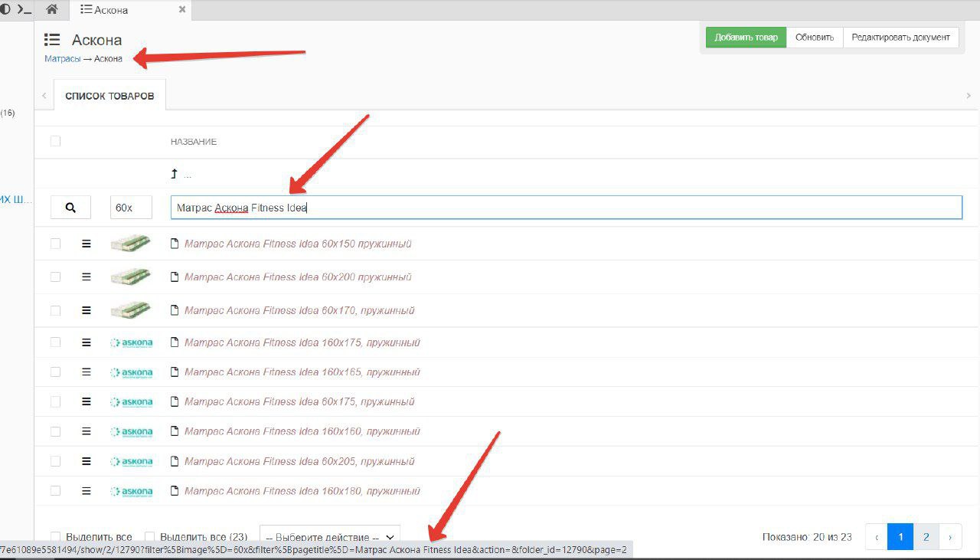Click askona logo thumbnail of 160x180 row
980x560 pixels.
[131, 491]
